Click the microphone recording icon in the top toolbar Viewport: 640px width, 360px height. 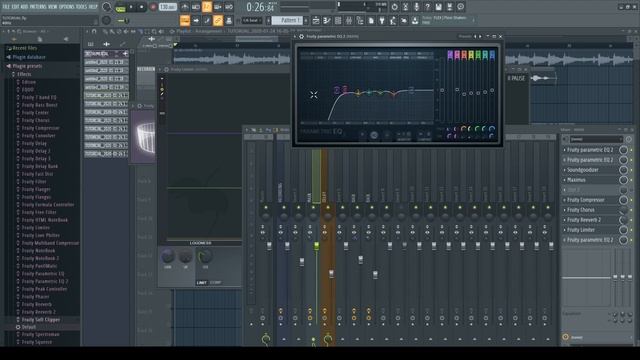416,7
